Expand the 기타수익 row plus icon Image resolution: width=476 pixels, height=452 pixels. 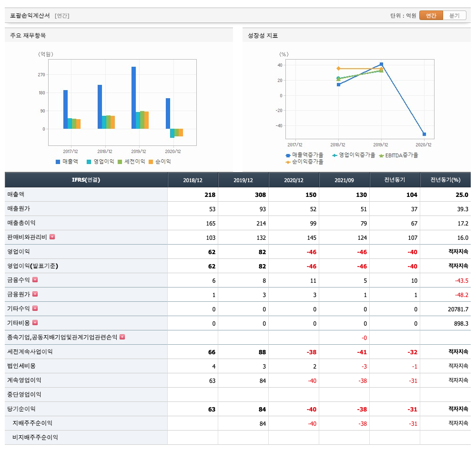tap(35, 308)
